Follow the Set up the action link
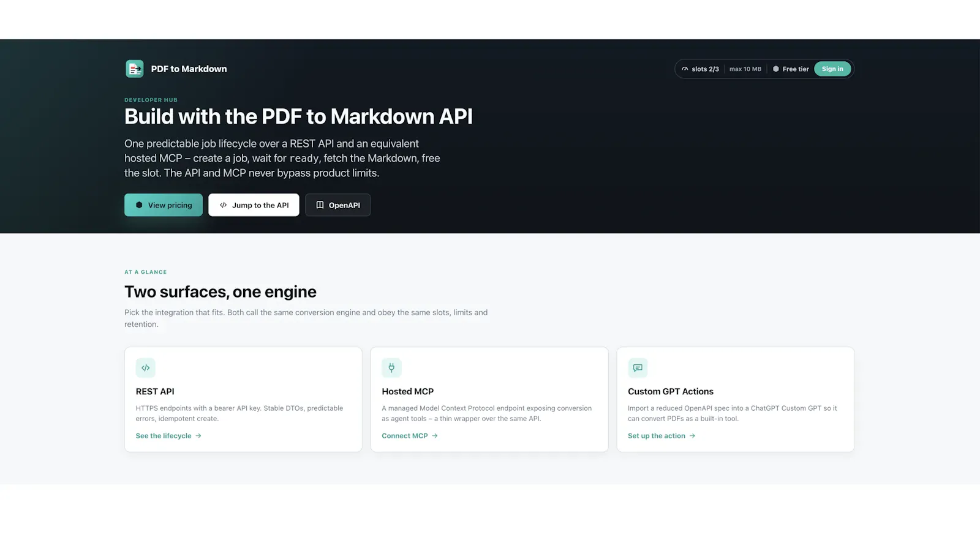980x551 pixels. click(661, 436)
